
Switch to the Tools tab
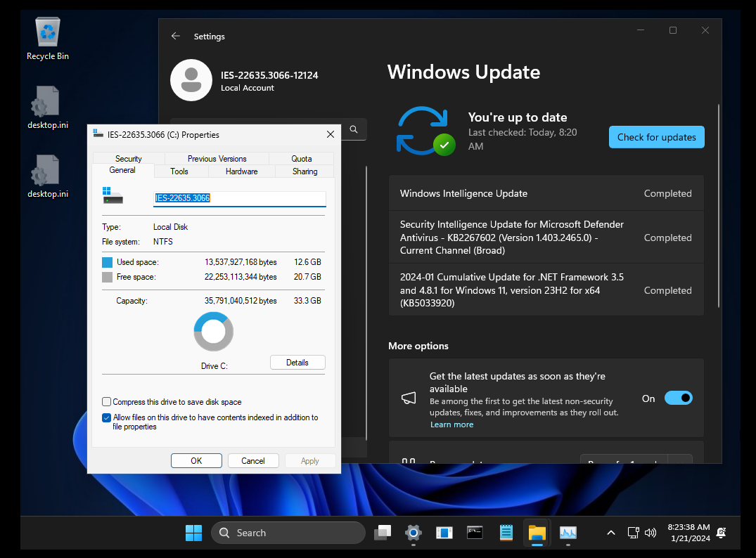click(x=179, y=171)
